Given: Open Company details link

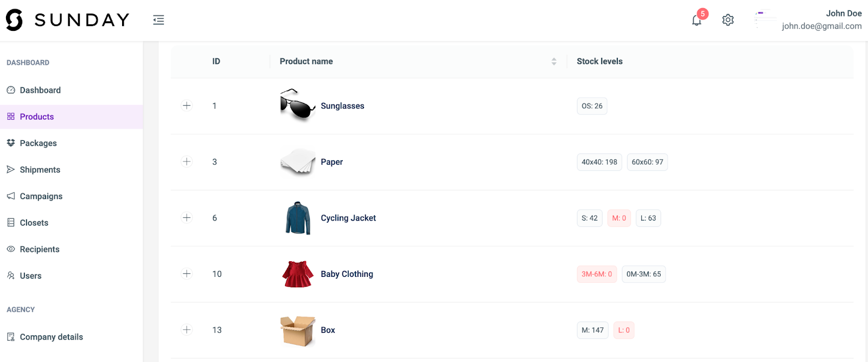Looking at the screenshot, I should tap(51, 337).
